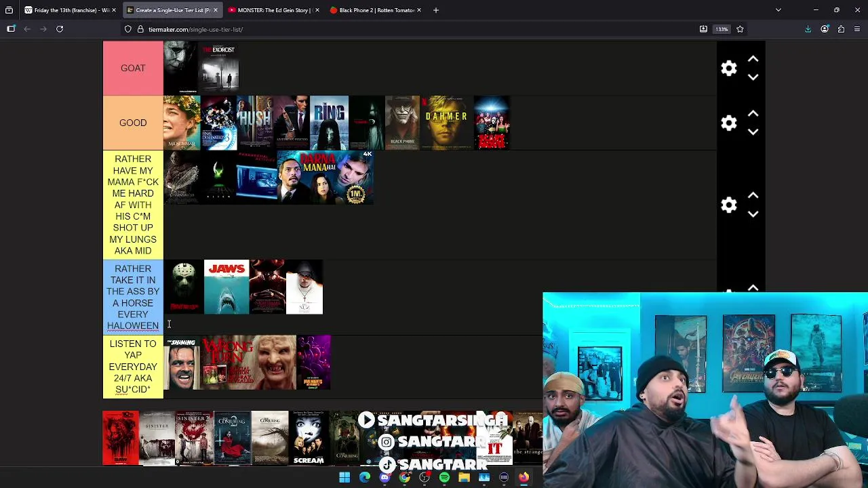The width and height of the screenshot is (868, 488).
Task: Pick the Scream poster from the pool
Action: [309, 438]
